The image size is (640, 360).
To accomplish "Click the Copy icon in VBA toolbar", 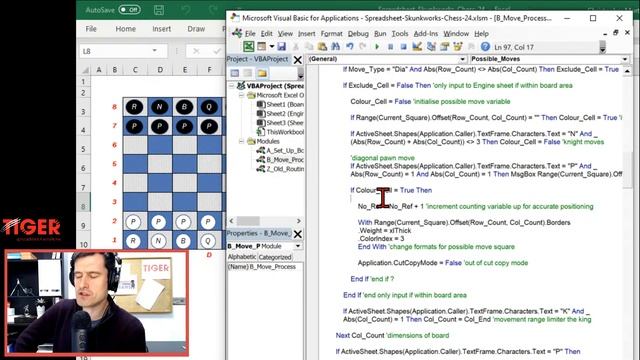I will pyautogui.click(x=309, y=47).
